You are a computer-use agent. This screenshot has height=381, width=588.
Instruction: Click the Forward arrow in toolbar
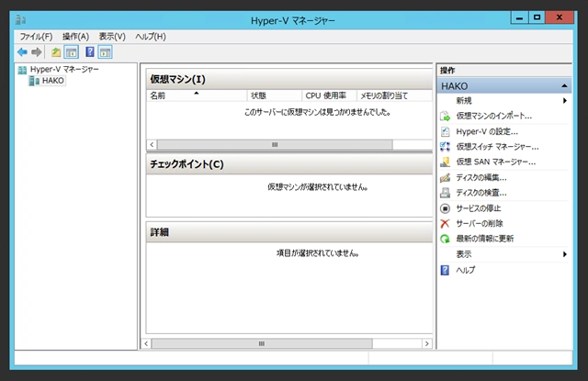click(x=37, y=52)
